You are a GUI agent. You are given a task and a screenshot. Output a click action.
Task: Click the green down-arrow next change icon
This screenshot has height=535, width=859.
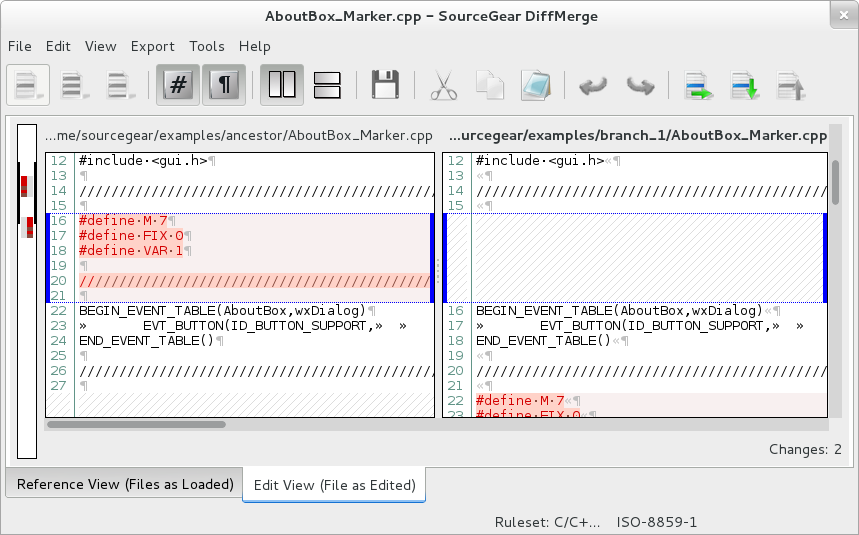tap(744, 86)
